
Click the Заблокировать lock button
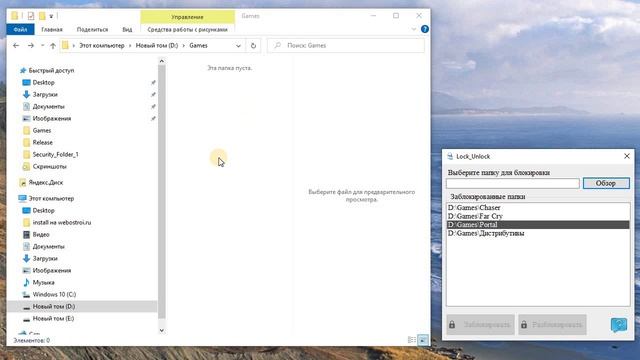480,325
